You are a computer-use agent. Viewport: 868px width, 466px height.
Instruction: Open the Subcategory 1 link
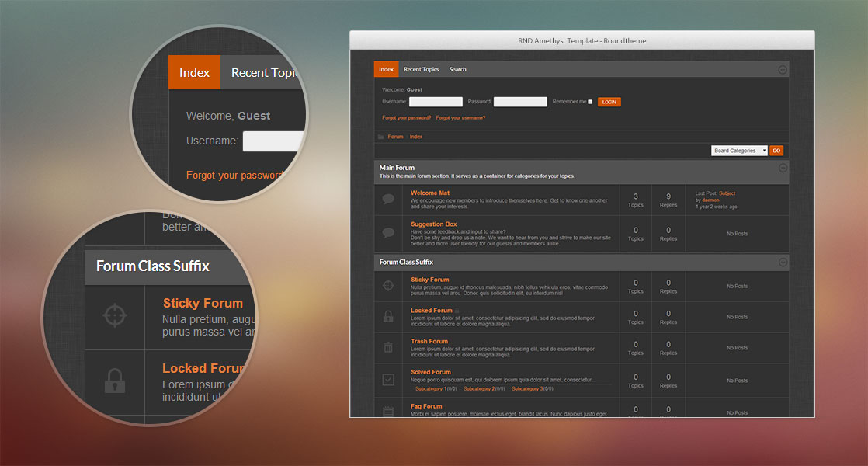click(x=431, y=389)
